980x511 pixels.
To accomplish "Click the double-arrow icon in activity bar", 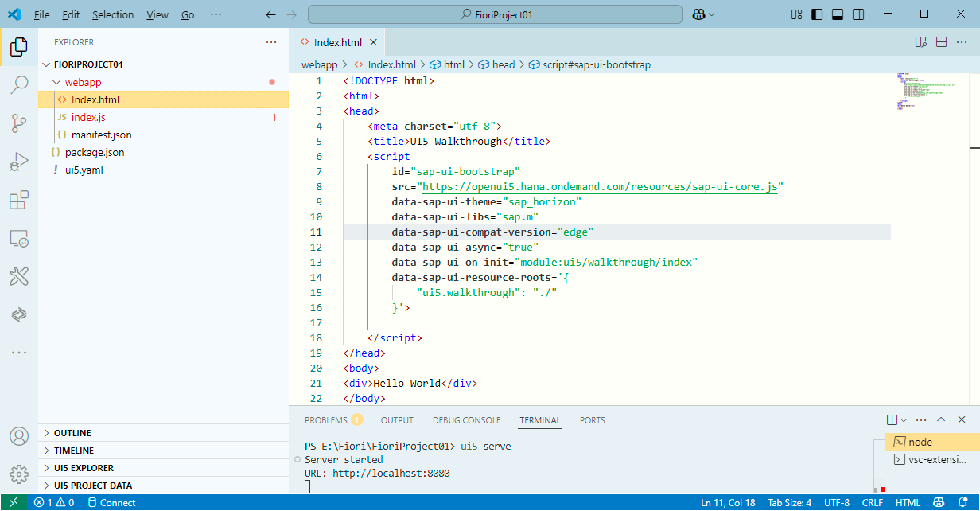I will point(19,314).
